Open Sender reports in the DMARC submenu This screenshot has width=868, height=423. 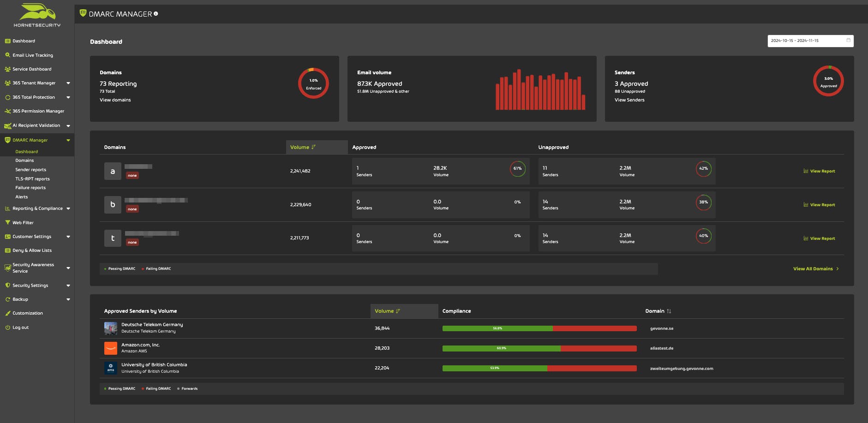(30, 169)
